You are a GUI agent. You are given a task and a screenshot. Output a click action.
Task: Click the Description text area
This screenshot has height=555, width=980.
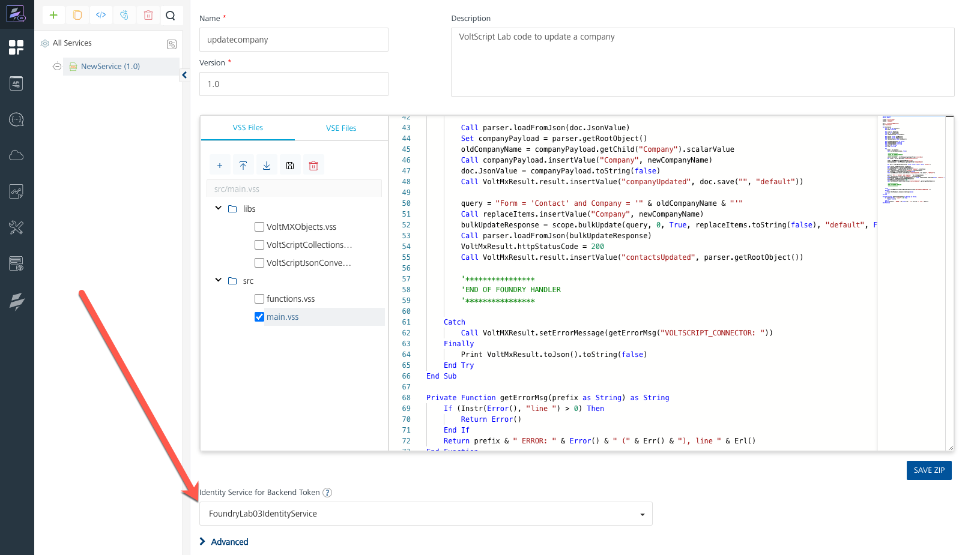click(703, 62)
